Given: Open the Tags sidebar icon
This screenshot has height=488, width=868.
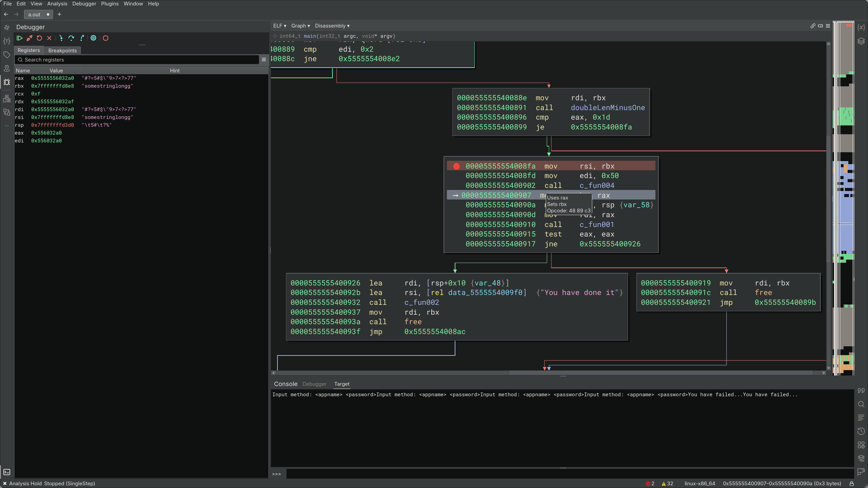Looking at the screenshot, I should (x=6, y=55).
